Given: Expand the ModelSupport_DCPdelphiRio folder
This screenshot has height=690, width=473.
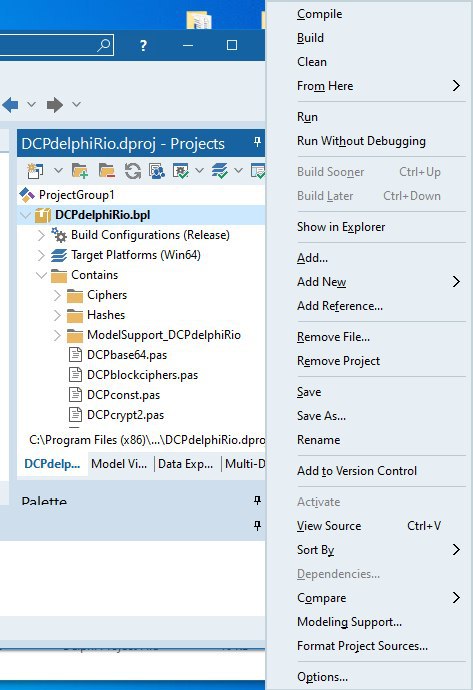Looking at the screenshot, I should [57, 335].
